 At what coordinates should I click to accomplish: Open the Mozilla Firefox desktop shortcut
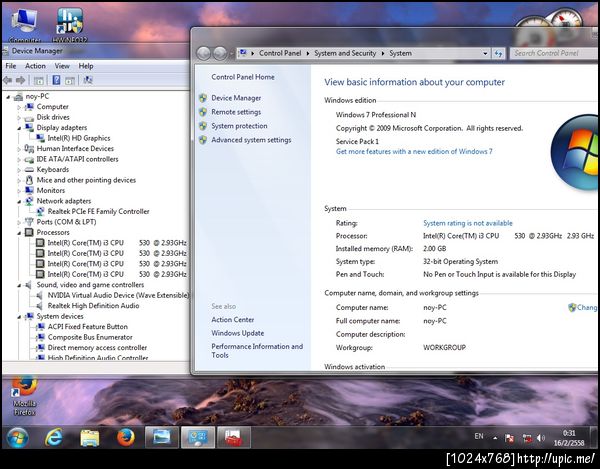[24, 396]
